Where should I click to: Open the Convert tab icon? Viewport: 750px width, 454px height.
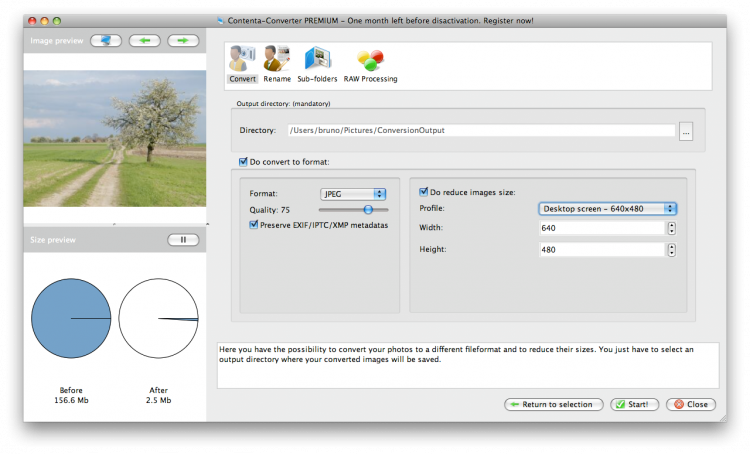[242, 64]
